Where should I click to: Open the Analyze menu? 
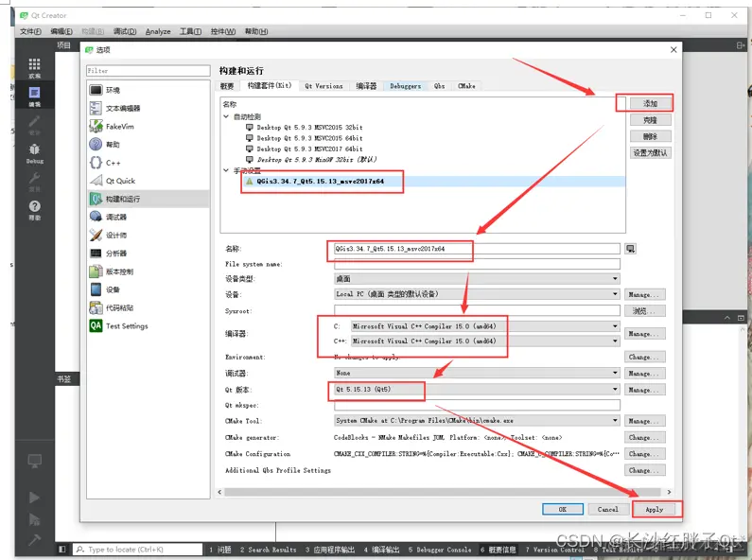158,31
